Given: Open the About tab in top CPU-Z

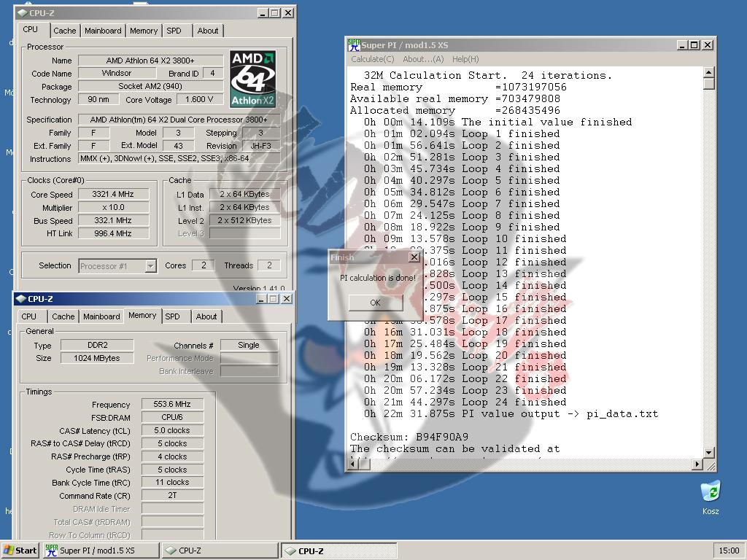Looking at the screenshot, I should coord(208,31).
